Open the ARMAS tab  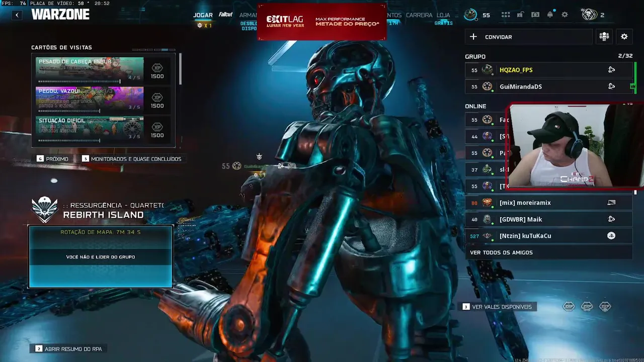248,15
